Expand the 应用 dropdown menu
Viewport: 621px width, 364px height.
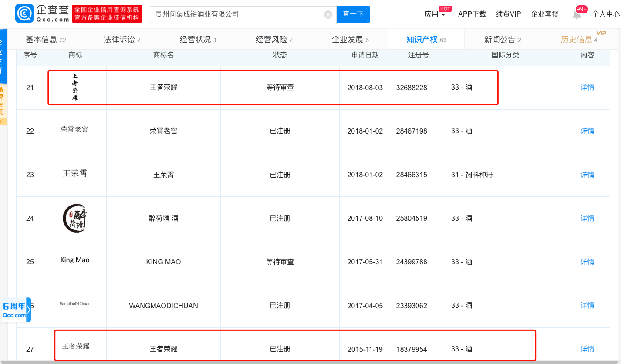(435, 14)
